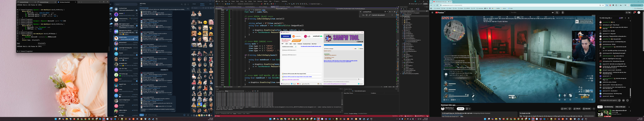Open search in the Telegram chat header
Viewport: 644px width, 121px height.
[x=182, y=4]
